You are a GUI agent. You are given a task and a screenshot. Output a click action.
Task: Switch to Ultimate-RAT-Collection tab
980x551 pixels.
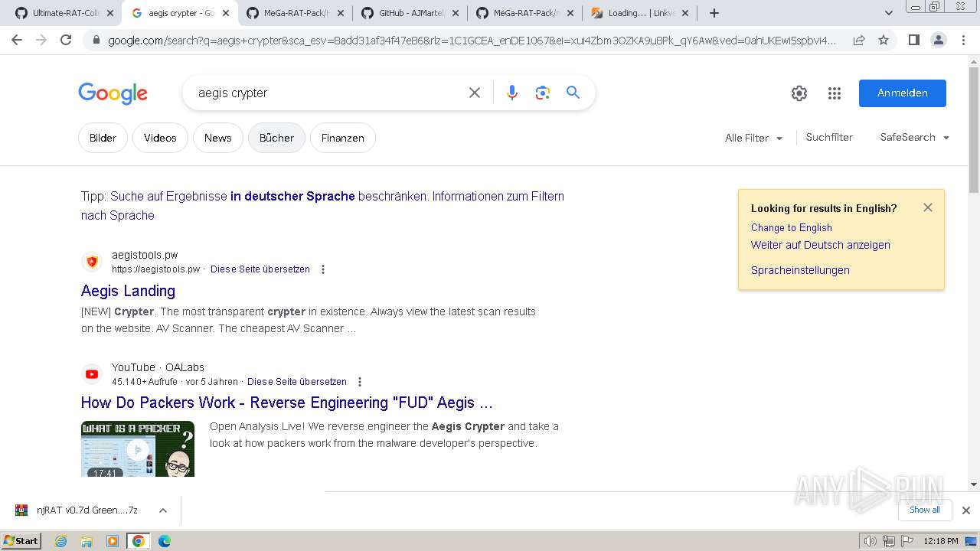(x=64, y=13)
